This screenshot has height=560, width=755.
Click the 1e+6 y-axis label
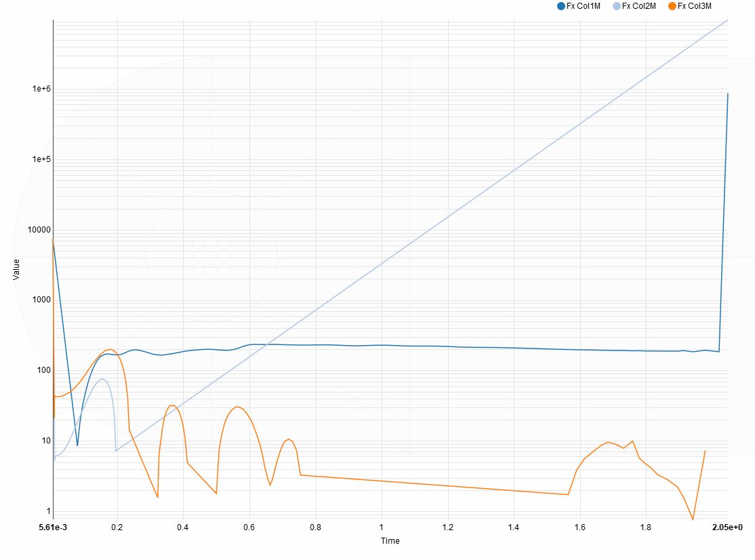tap(41, 89)
